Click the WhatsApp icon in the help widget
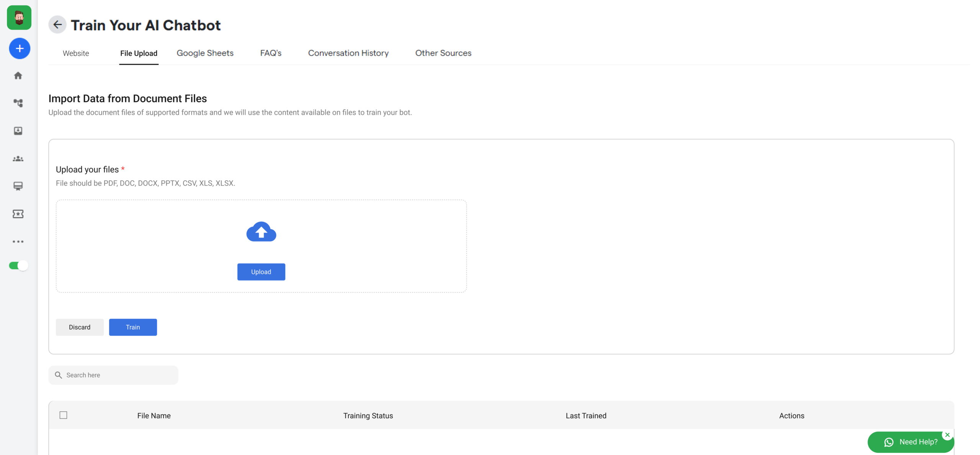Image resolution: width=980 pixels, height=455 pixels. [x=889, y=442]
